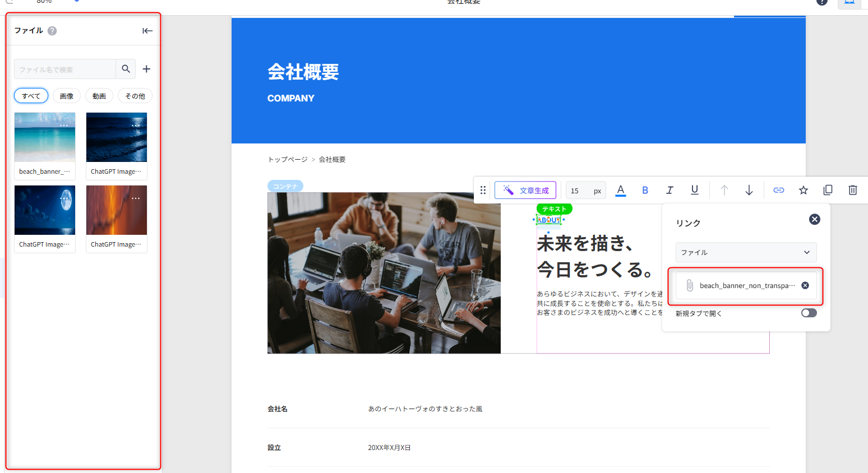Open options menu on orange sunset thumbnail
The width and height of the screenshot is (868, 473).
click(136, 198)
